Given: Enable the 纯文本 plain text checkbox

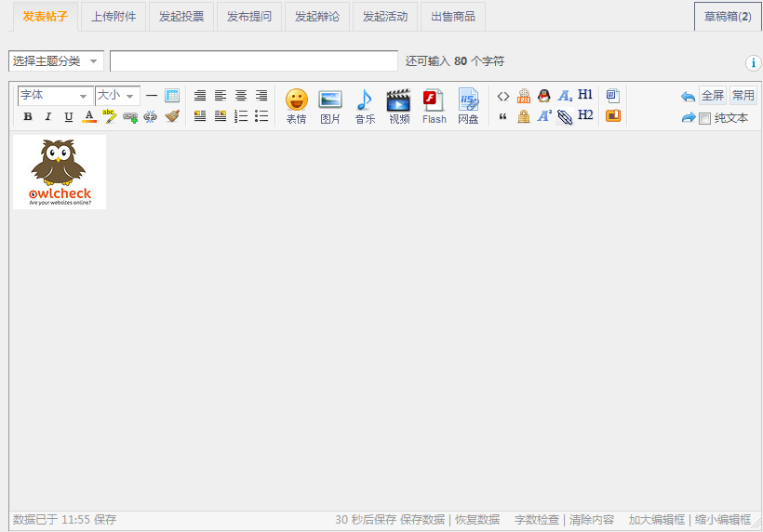Looking at the screenshot, I should click(705, 118).
